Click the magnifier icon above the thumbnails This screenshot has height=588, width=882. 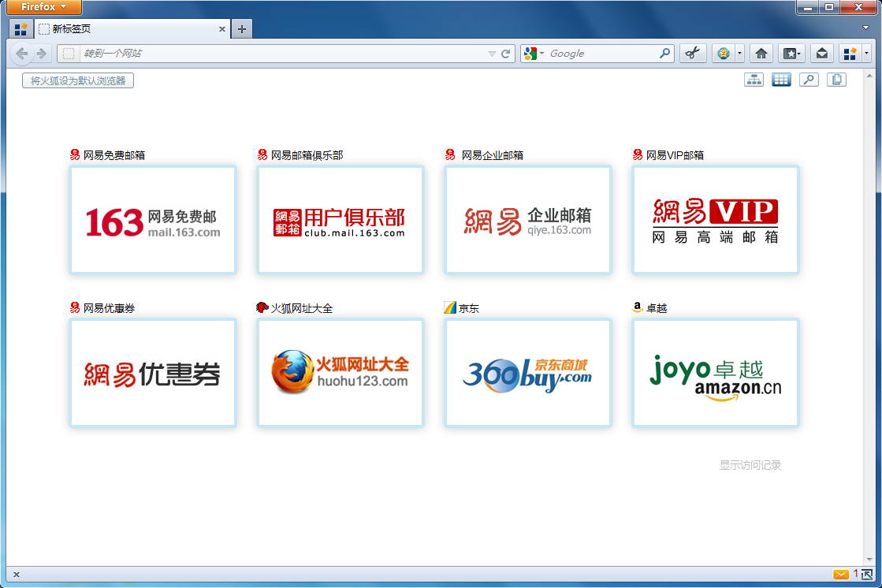coord(808,80)
